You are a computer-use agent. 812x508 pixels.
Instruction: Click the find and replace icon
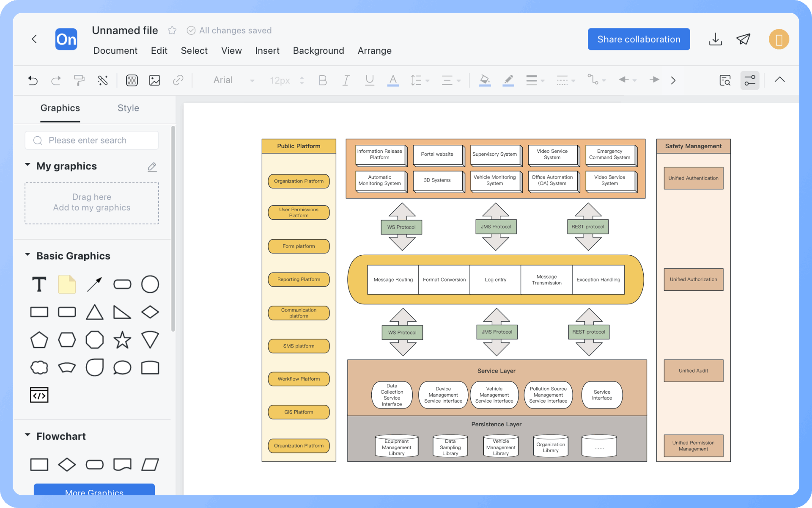pyautogui.click(x=725, y=80)
